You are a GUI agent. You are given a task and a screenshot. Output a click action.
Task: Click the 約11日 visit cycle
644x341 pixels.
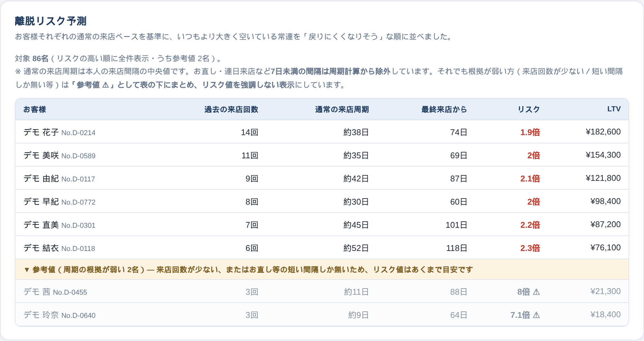click(356, 292)
